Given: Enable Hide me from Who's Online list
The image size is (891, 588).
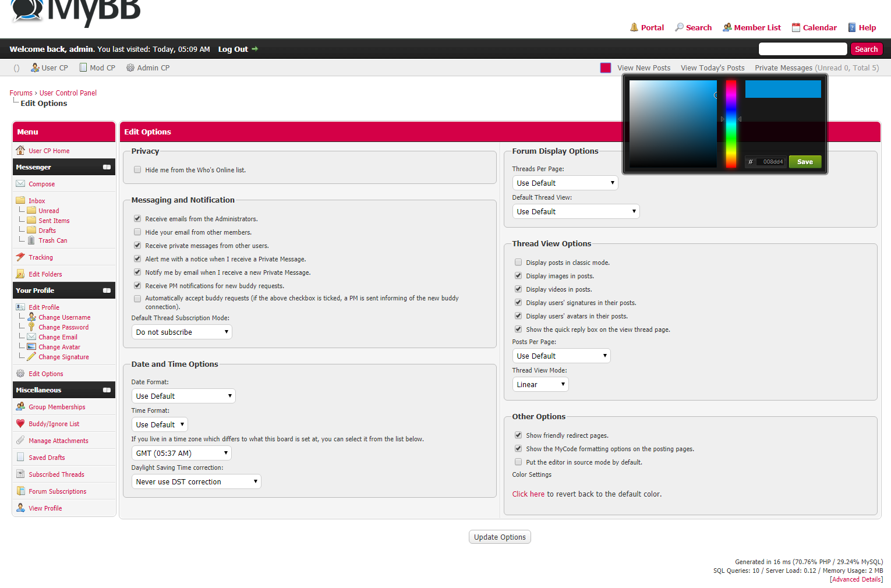Looking at the screenshot, I should [x=137, y=170].
